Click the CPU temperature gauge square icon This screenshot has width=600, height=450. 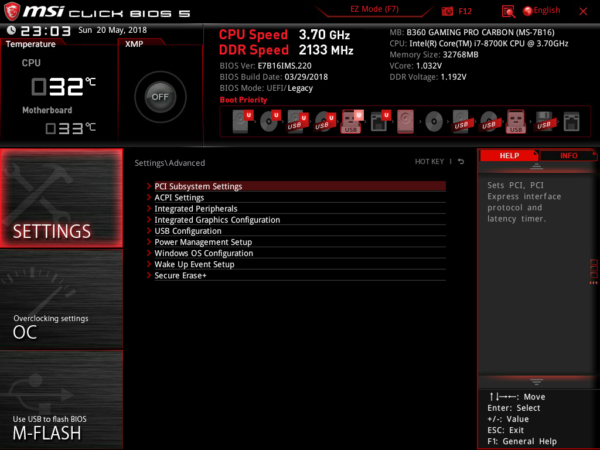(x=39, y=86)
